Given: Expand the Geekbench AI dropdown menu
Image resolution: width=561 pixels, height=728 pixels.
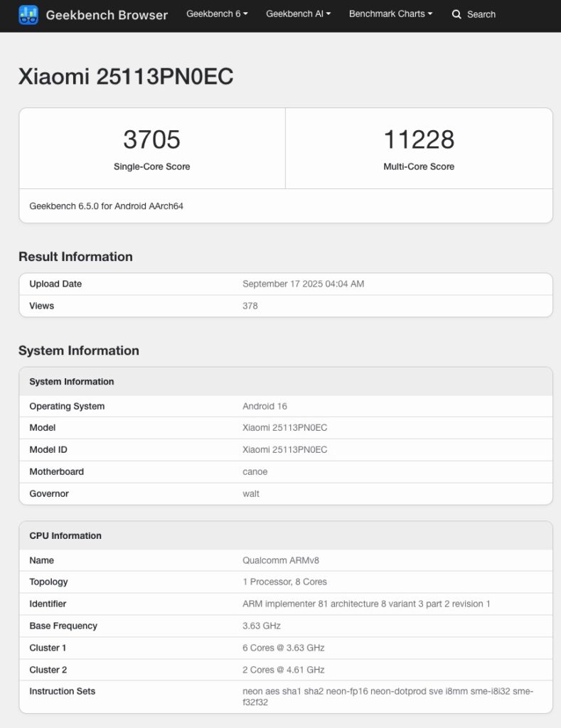Looking at the screenshot, I should click(298, 14).
